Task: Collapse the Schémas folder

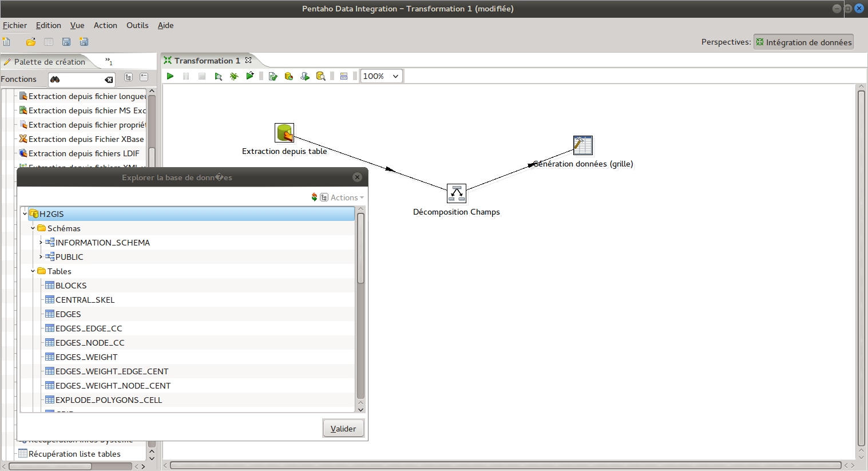Action: (33, 228)
